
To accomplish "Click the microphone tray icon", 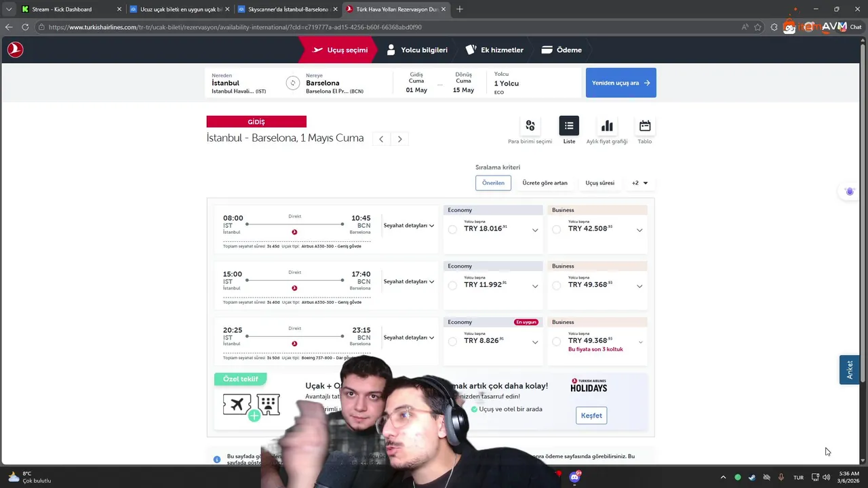I will [x=781, y=477].
